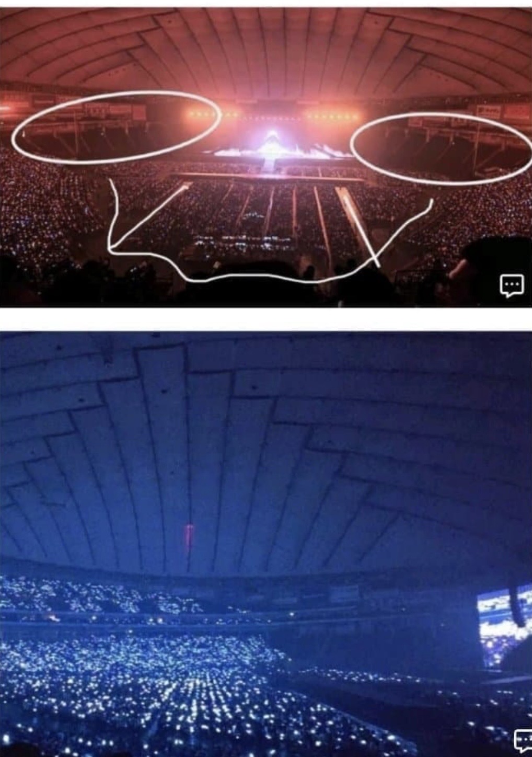This screenshot has height=757, width=532.
Task: Open the speech bubble icon on bottom photo
Action: [x=523, y=740]
